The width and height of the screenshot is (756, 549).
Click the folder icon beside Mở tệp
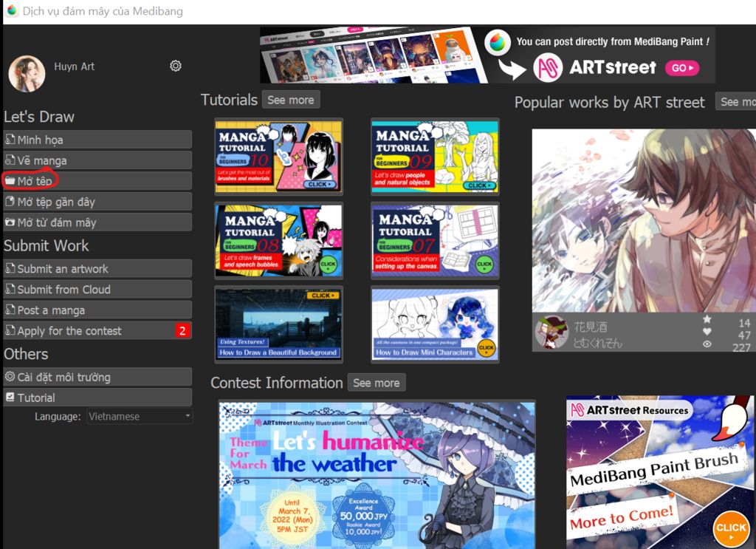point(10,181)
